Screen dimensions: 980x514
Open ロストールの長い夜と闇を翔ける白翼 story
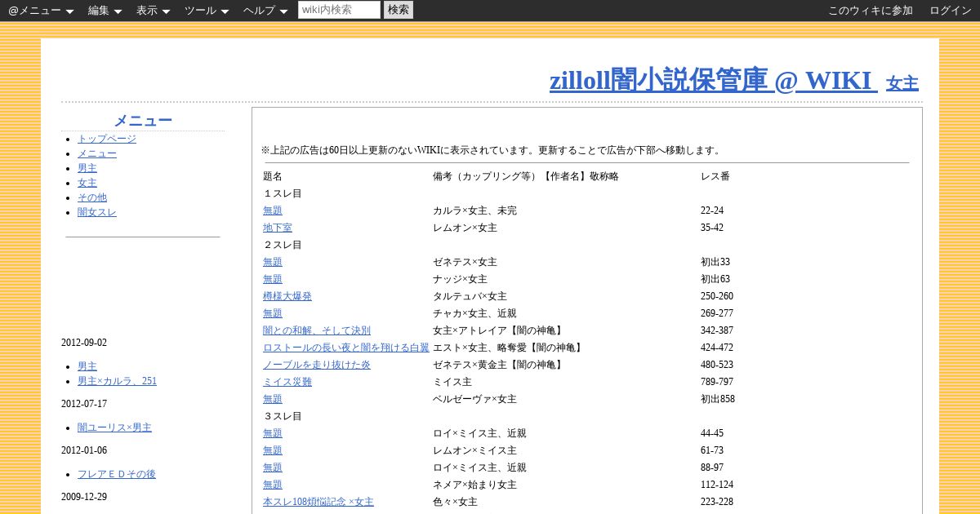(346, 348)
